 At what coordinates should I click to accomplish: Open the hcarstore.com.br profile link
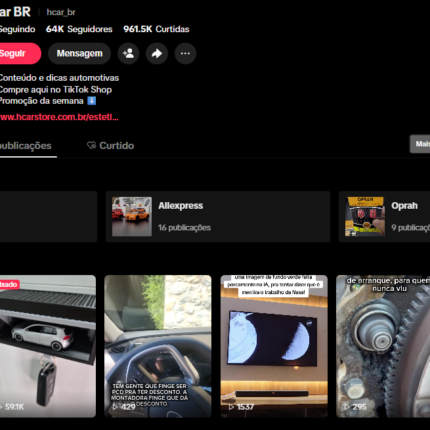(59, 117)
